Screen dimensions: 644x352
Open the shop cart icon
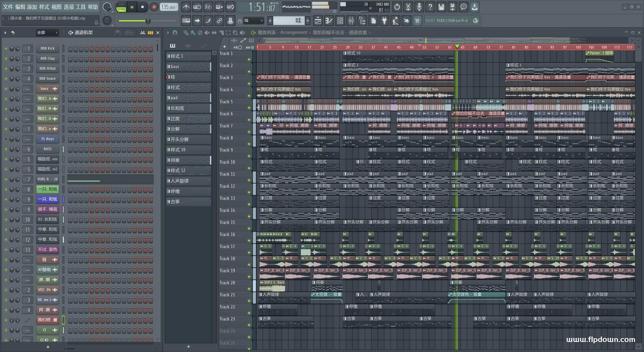tap(417, 21)
